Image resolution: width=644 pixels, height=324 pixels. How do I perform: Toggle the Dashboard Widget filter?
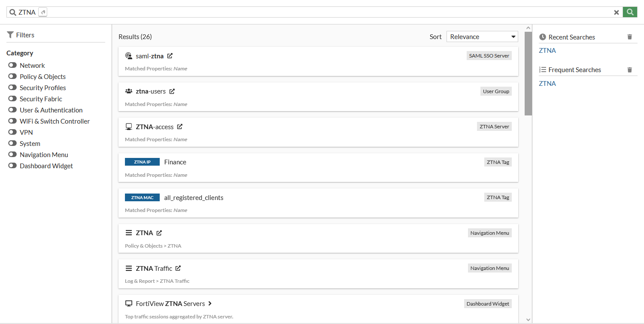[12, 166]
